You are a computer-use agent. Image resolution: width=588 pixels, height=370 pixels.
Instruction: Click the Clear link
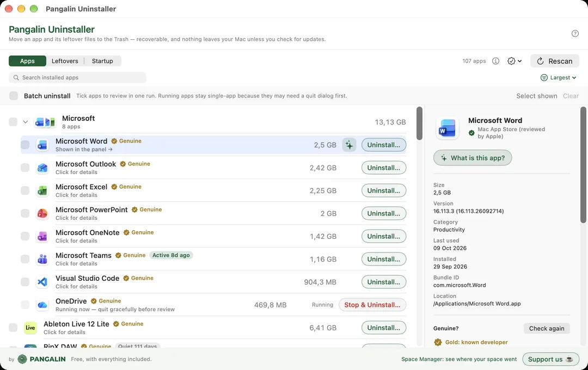[571, 96]
